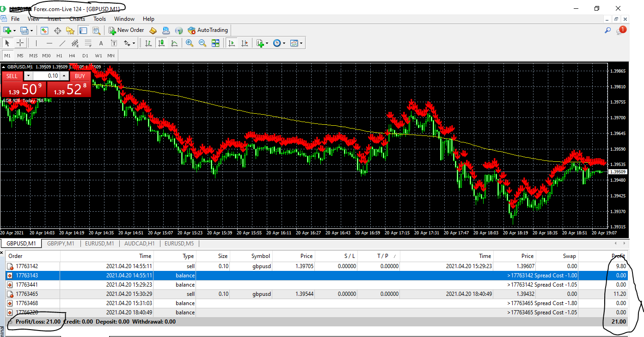Click the Zoom In magnifier icon
The width and height of the screenshot is (644, 337).
pyautogui.click(x=190, y=43)
